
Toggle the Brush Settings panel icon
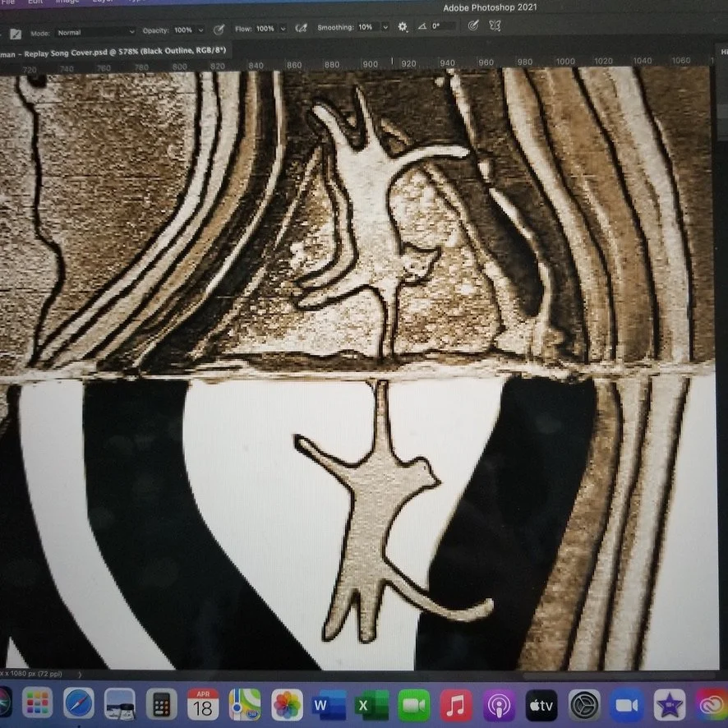coord(16,34)
